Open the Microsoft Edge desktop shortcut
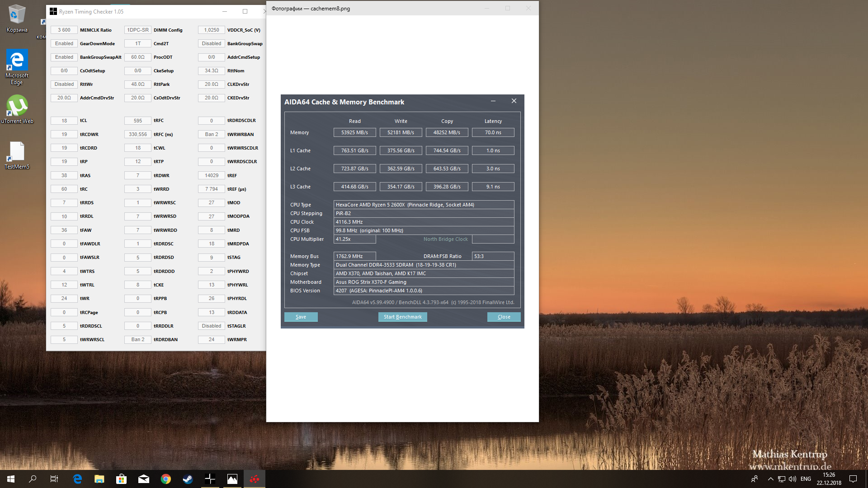The height and width of the screenshot is (488, 868). tap(17, 66)
